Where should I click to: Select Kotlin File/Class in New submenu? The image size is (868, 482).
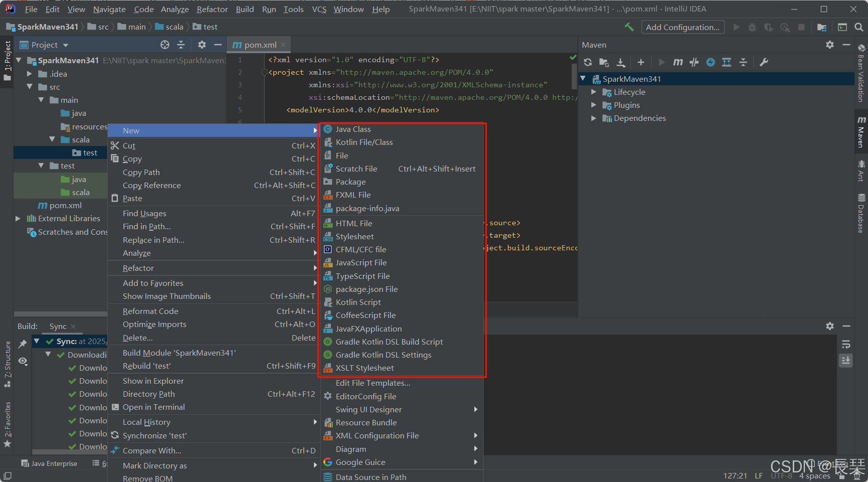402,142
